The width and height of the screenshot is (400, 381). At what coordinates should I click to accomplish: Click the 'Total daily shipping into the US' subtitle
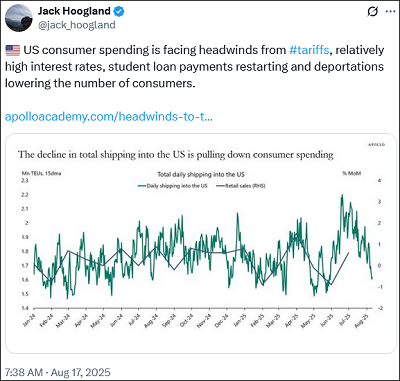201,174
